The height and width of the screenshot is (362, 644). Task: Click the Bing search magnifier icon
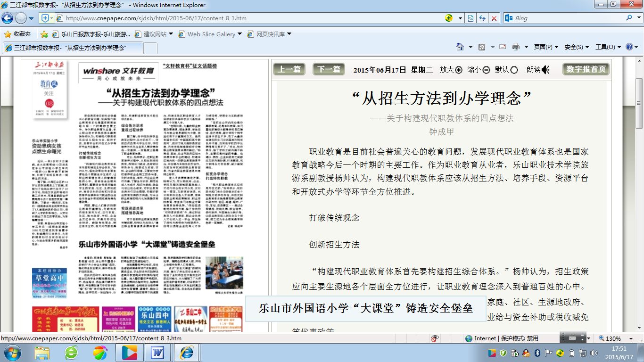(629, 18)
